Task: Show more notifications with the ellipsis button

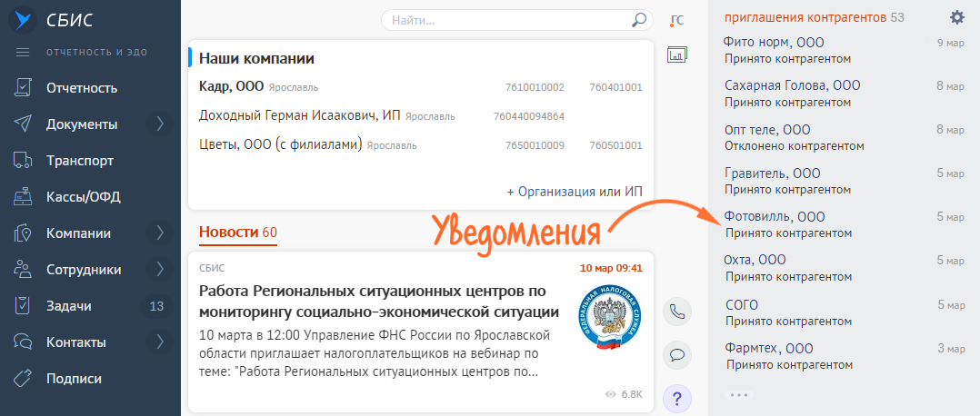Action: [x=738, y=395]
